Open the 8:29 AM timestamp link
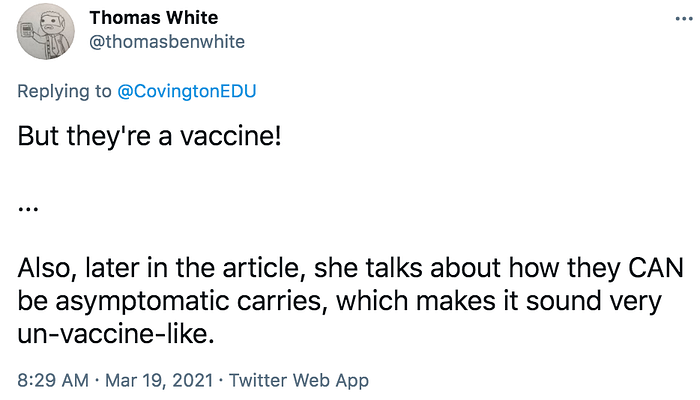700x400 pixels. click(x=53, y=380)
